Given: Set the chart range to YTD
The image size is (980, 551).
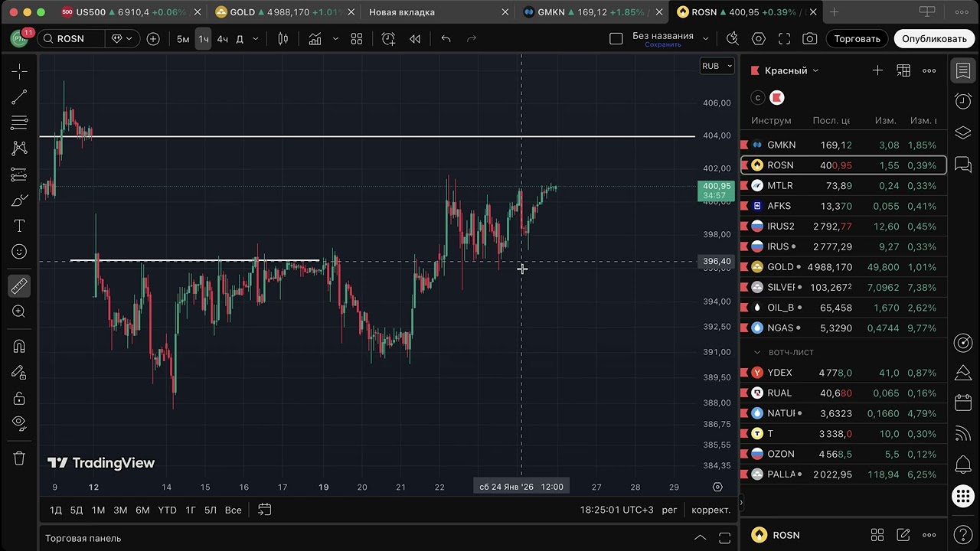Looking at the screenshot, I should tap(167, 510).
